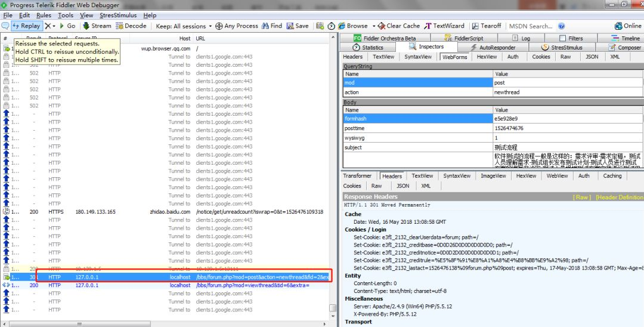The image size is (644, 327).
Task: Toggle Decode mode in toolbar
Action: (131, 26)
